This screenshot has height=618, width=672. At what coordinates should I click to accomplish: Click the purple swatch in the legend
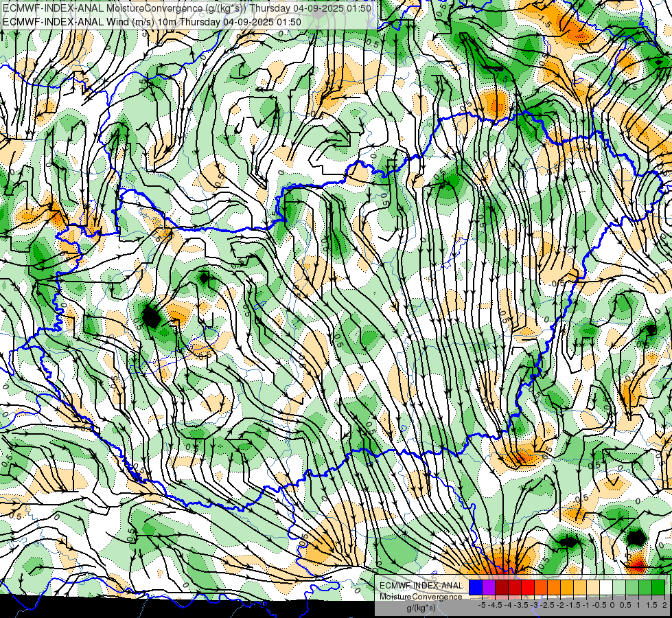click(x=489, y=588)
